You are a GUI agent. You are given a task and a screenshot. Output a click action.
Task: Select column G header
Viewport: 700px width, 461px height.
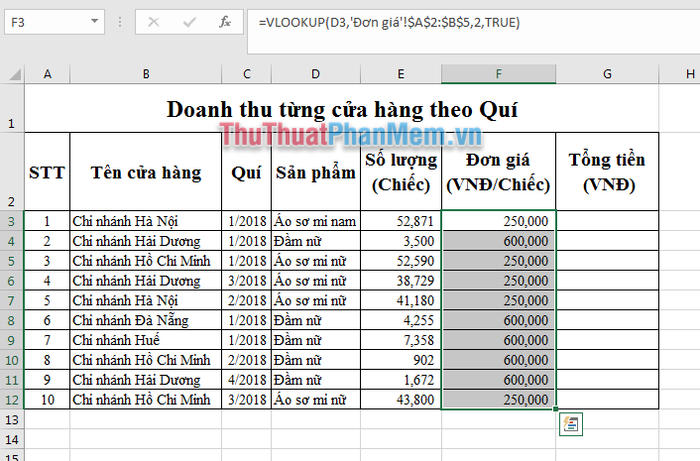tap(607, 74)
